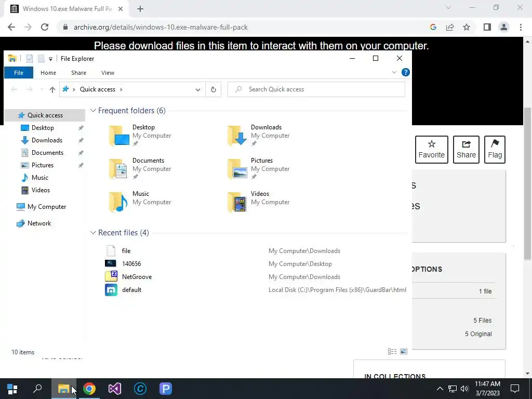Select the Documents folder icon in Frequent folders

click(118, 169)
